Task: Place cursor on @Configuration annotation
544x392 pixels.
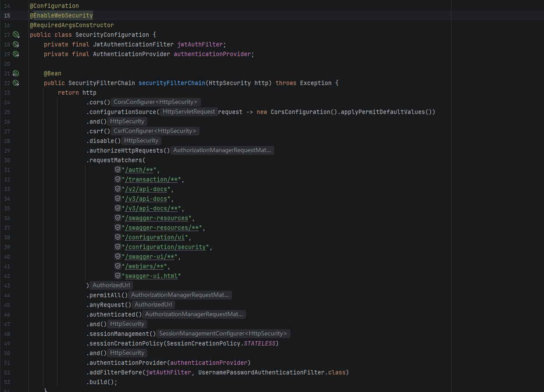Action: [54, 6]
